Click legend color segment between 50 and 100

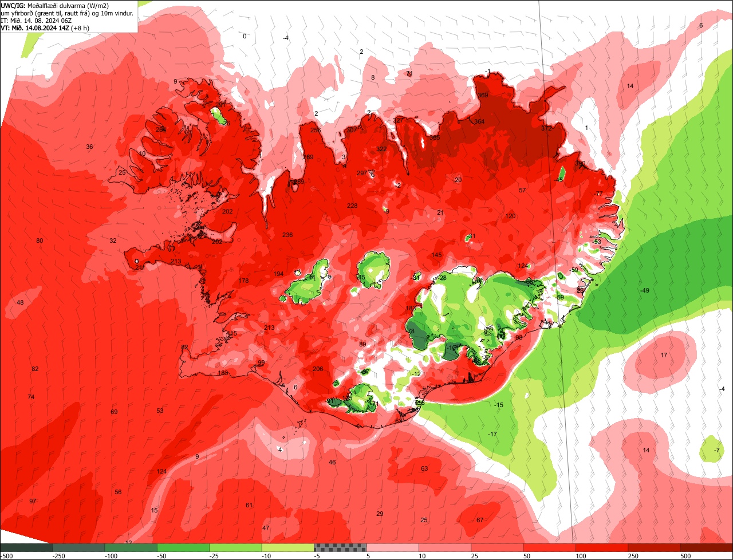pos(549,547)
